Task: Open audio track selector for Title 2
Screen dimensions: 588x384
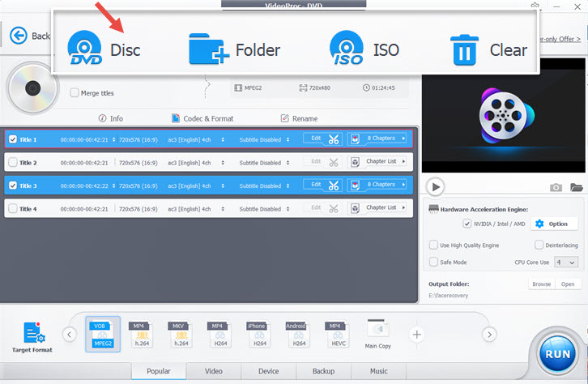Action: pos(223,163)
